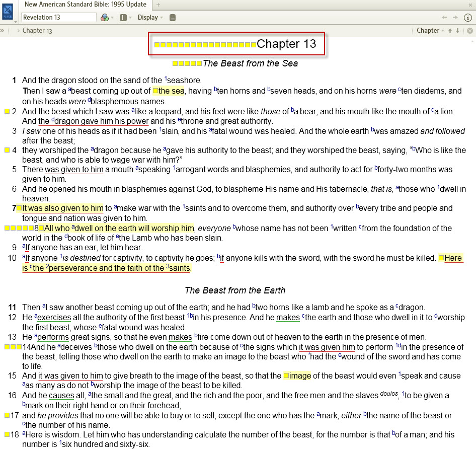Click the underlined word 'causes' in verse 16
The height and width of the screenshot is (449, 476).
[61, 395]
